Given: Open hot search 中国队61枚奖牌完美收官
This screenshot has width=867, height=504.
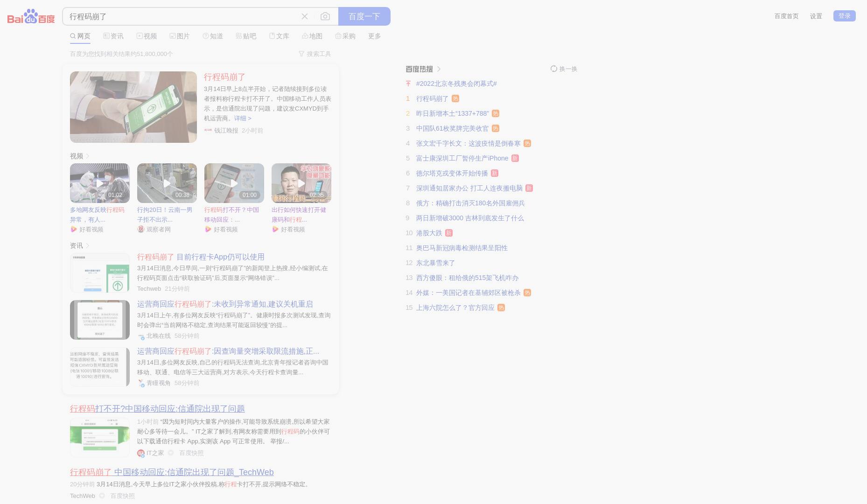Looking at the screenshot, I should tap(452, 128).
